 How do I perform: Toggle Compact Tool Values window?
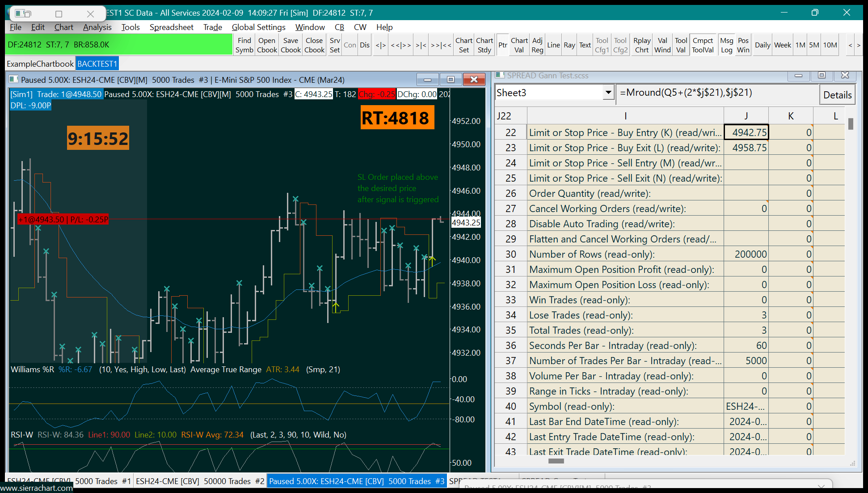703,45
